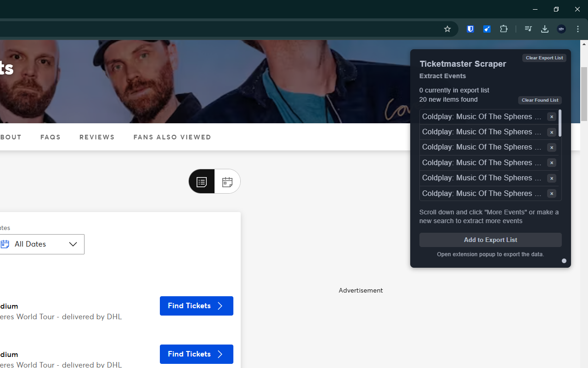Click Find Tickets for the first show
The width and height of the screenshot is (588, 368).
pos(196,305)
